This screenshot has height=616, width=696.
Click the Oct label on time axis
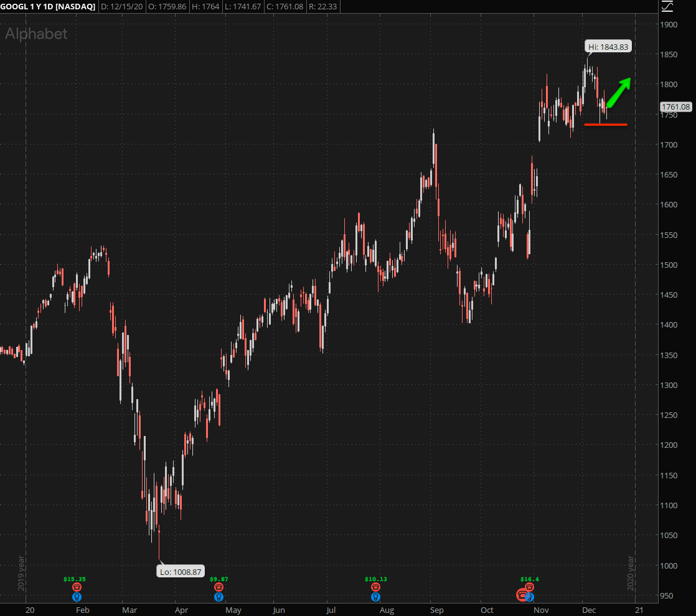(487, 610)
